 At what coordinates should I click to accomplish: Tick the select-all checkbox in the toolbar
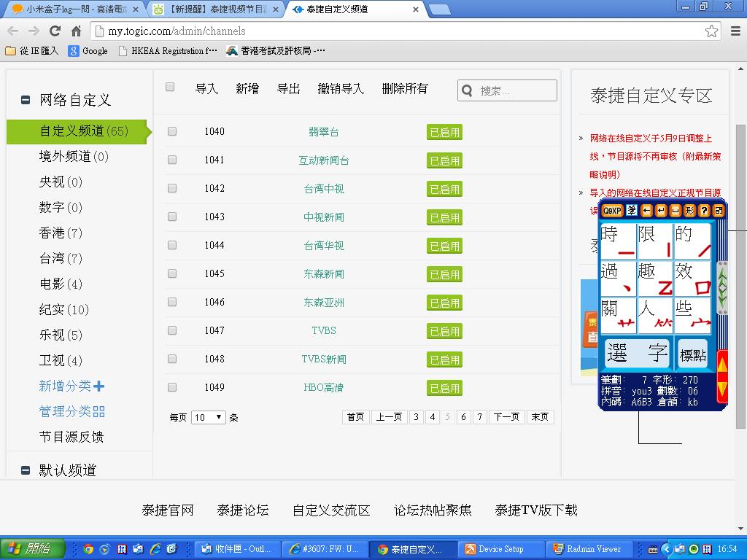tap(170, 87)
